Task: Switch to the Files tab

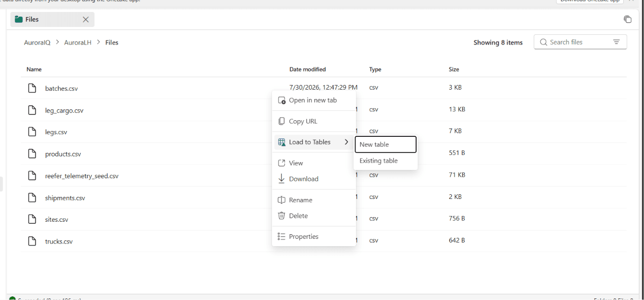Action: pos(52,19)
